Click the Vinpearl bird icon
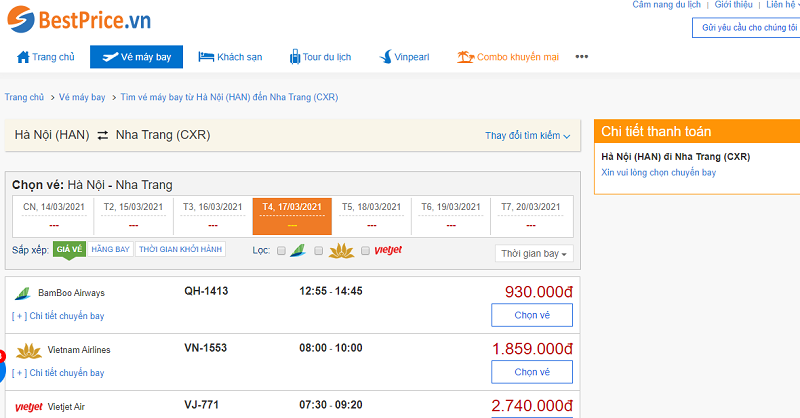This screenshot has width=800, height=418. 386,57
